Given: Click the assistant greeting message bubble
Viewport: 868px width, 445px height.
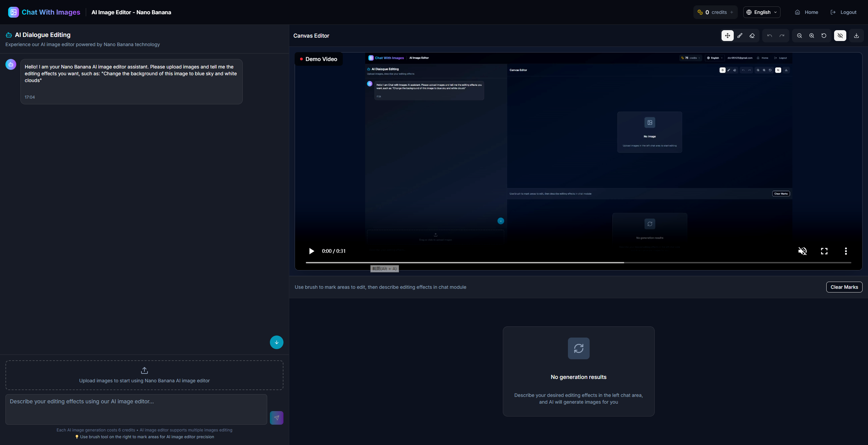Looking at the screenshot, I should pyautogui.click(x=132, y=82).
